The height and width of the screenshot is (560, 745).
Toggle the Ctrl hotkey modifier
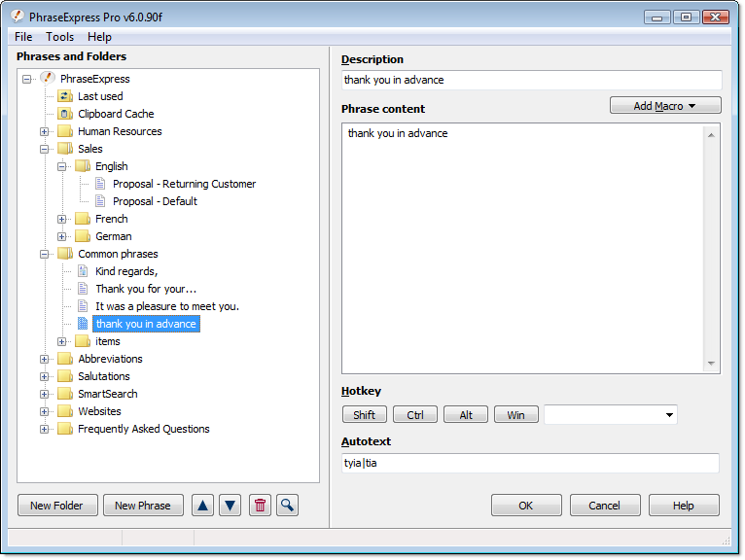coord(414,415)
